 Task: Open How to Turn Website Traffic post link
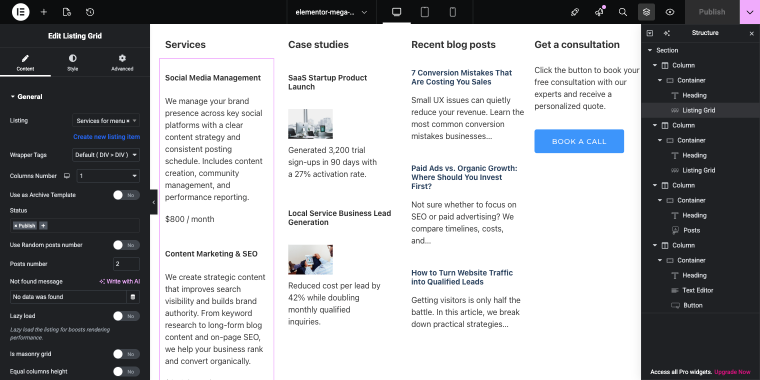click(x=462, y=277)
